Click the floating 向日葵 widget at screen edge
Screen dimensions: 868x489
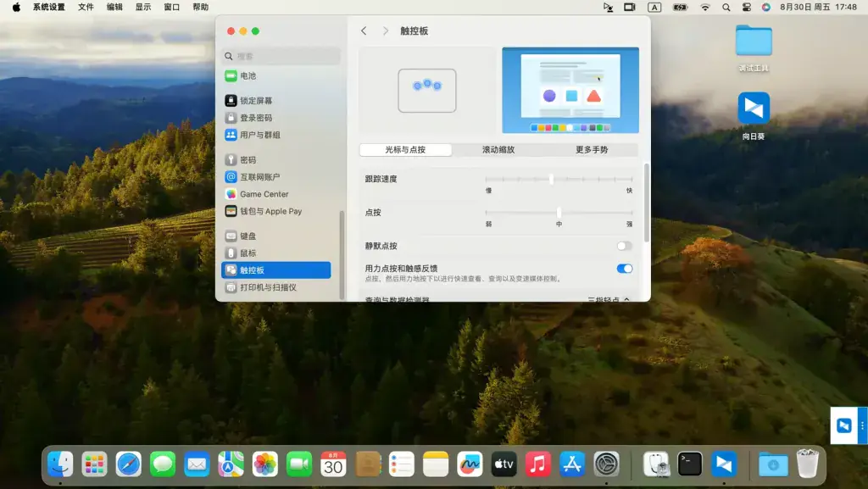coord(844,425)
